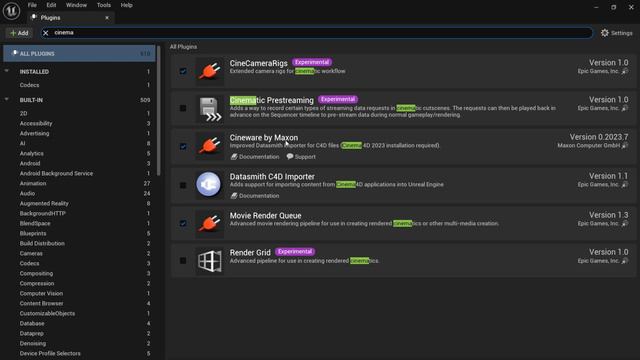Viewport: 640px width, 360px height.
Task: Click the category list vertical scrollbar
Action: [x=158, y=112]
